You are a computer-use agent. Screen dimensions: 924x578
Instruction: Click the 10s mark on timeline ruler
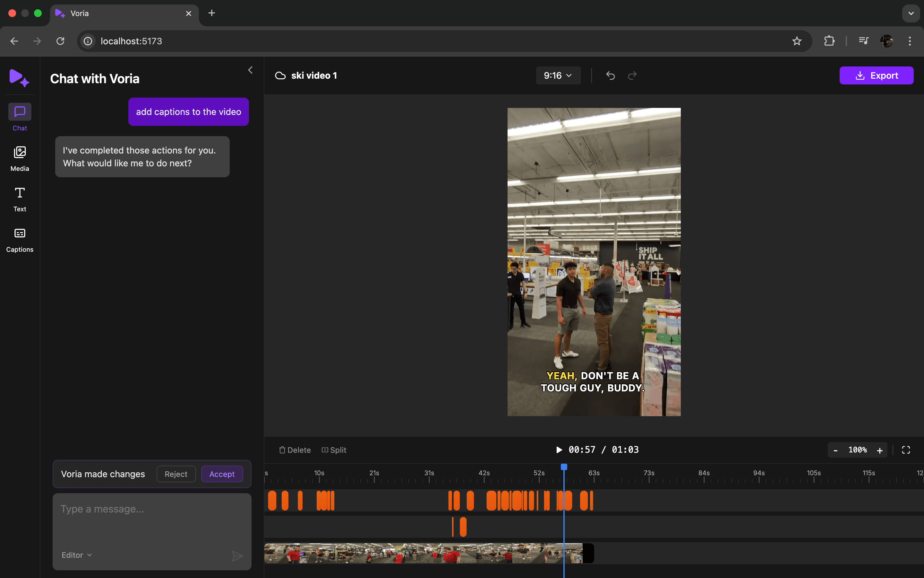(x=319, y=473)
